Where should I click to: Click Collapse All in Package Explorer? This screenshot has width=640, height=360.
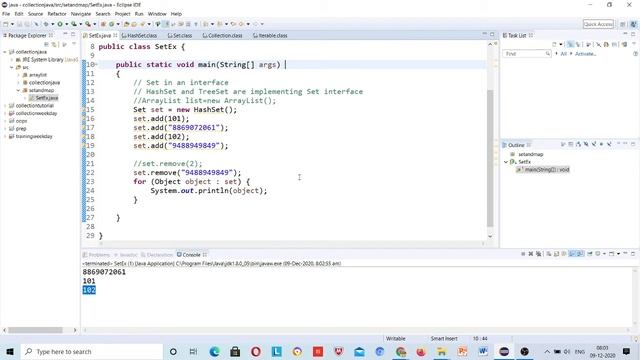pyautogui.click(x=46, y=44)
